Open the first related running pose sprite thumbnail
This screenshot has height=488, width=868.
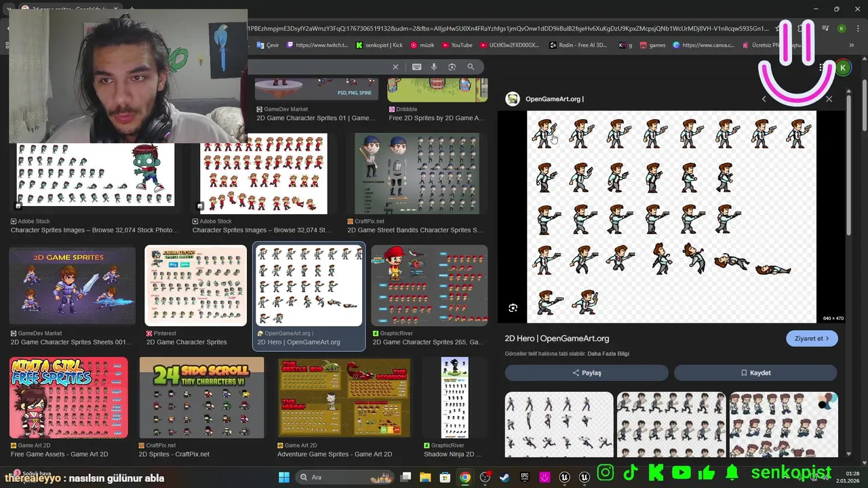pyautogui.click(x=559, y=425)
